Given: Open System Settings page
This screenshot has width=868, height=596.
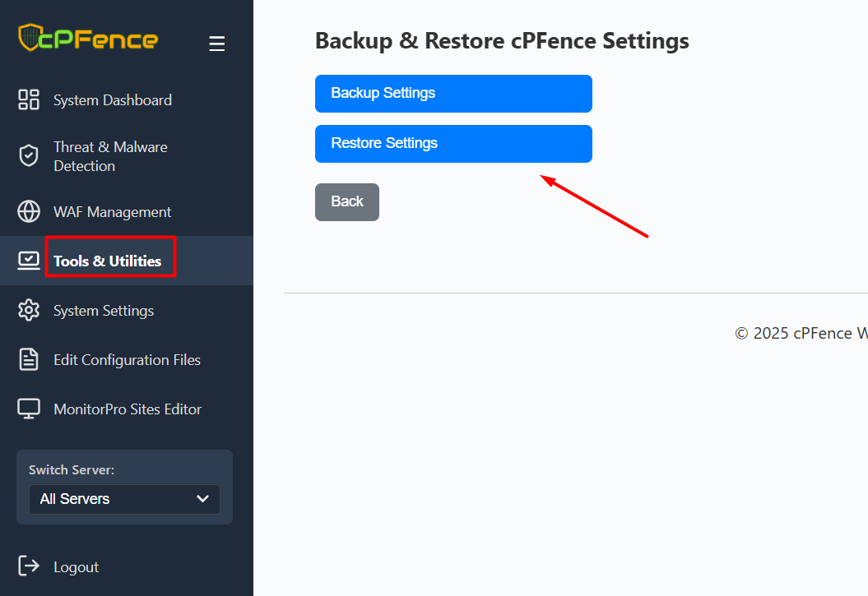Looking at the screenshot, I should [104, 311].
